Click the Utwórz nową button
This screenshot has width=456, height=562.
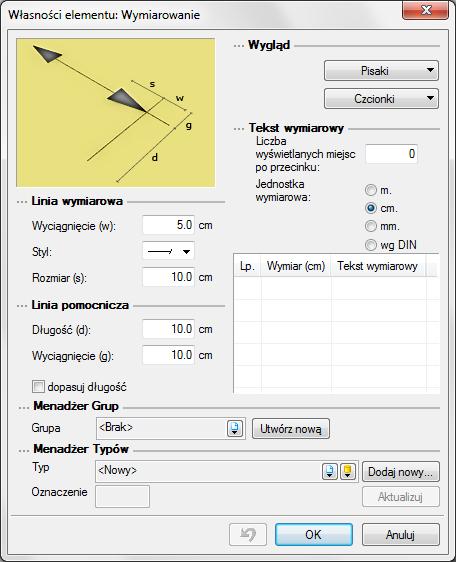(291, 429)
